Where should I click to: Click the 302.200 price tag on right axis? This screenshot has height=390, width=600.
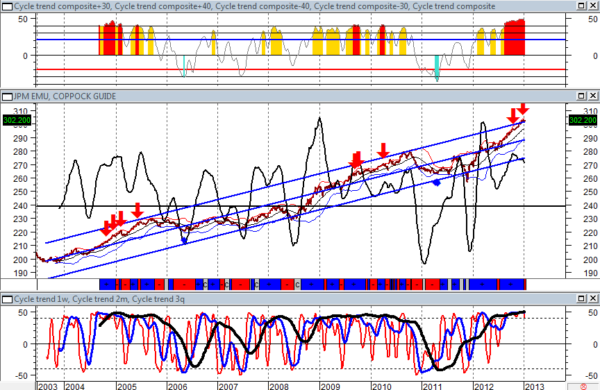(x=583, y=120)
